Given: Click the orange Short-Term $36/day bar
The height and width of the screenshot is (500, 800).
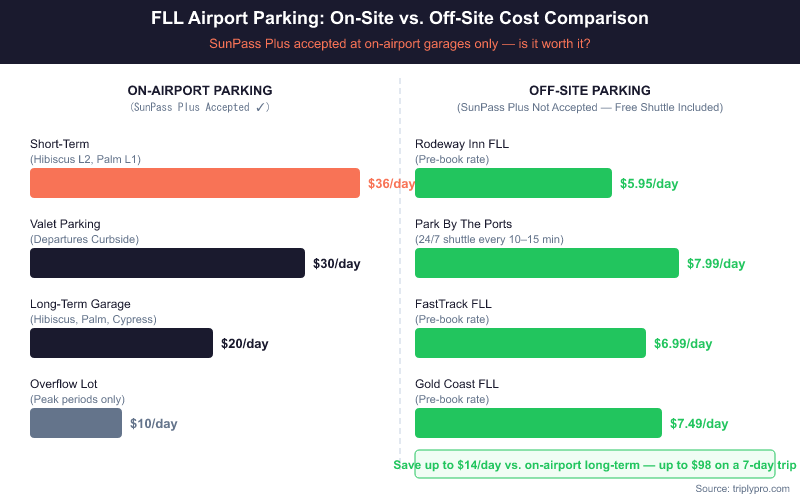Looking at the screenshot, I should pyautogui.click(x=195, y=183).
